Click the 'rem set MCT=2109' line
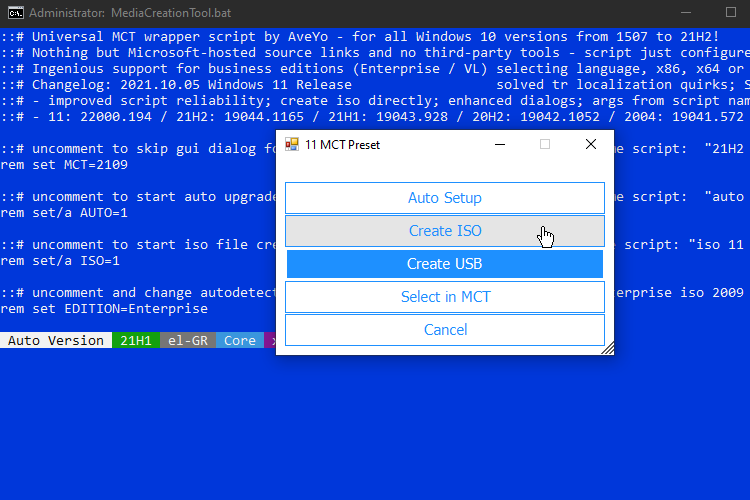The image size is (750, 500). (x=64, y=165)
